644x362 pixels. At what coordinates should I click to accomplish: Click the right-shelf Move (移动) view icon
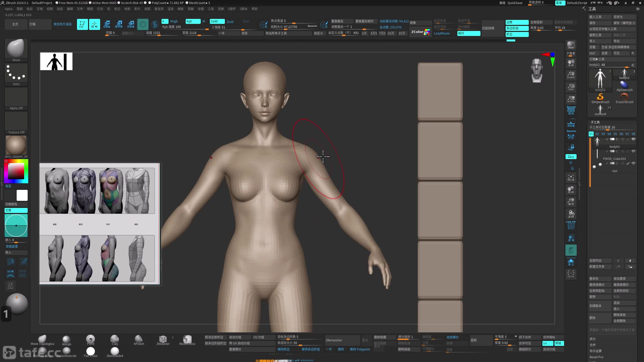click(x=571, y=190)
